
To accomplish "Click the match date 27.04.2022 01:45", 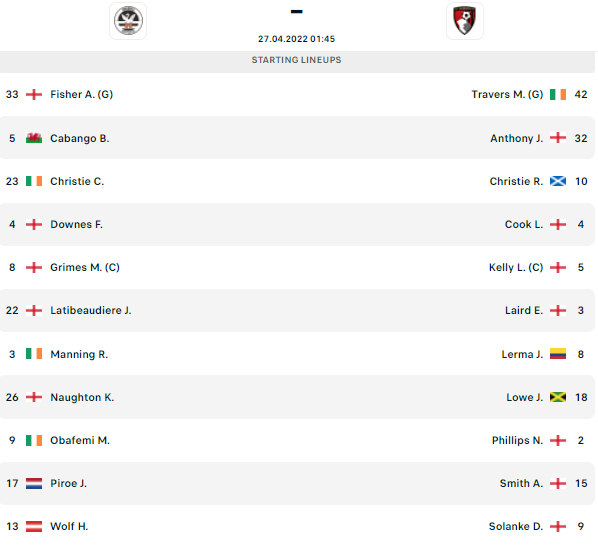I will (x=296, y=39).
